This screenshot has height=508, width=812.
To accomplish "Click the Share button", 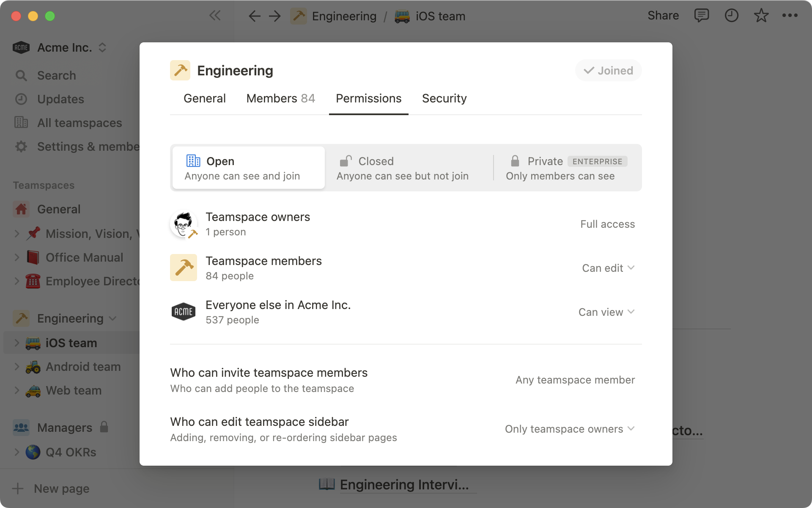I will 663,16.
